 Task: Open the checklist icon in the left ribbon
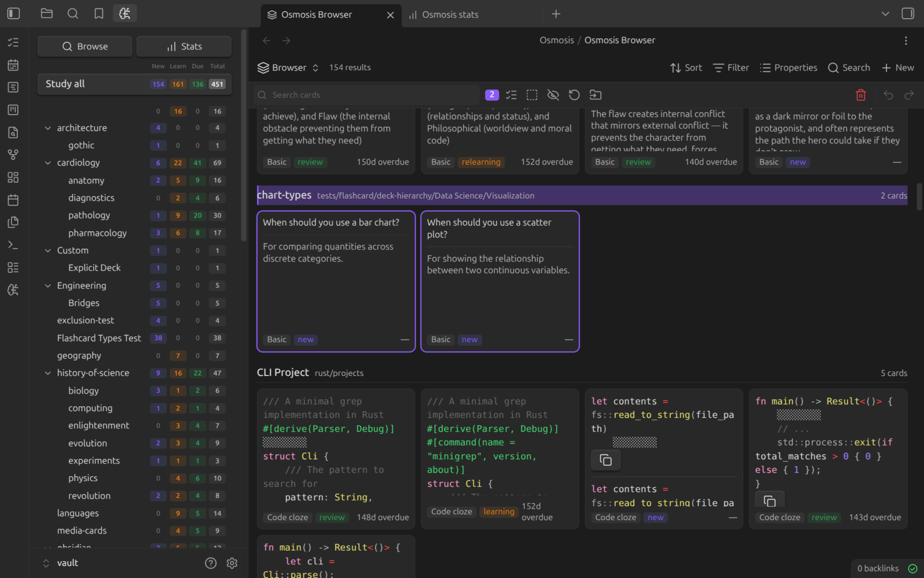[x=14, y=42]
